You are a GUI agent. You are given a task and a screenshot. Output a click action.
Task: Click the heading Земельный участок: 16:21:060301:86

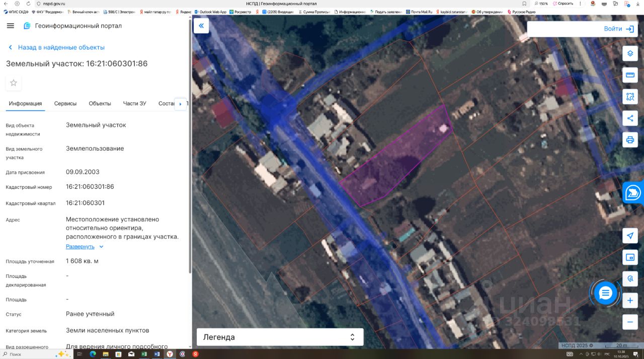76,63
